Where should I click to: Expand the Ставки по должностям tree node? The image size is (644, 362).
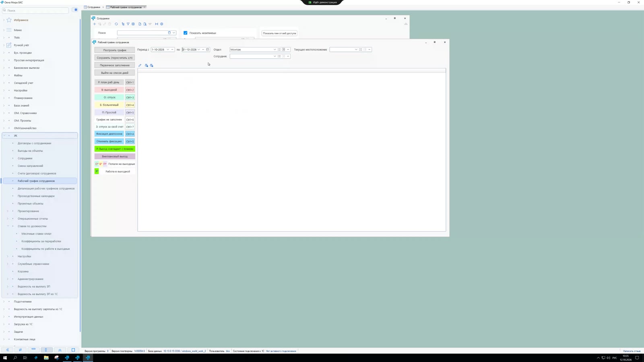[8, 226]
